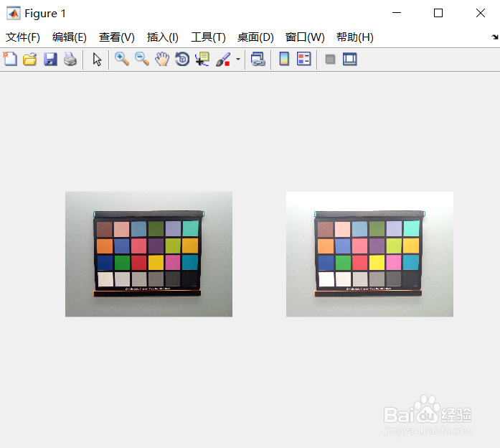Minimize the Figure 1 window
500x448 pixels.
pyautogui.click(x=397, y=13)
